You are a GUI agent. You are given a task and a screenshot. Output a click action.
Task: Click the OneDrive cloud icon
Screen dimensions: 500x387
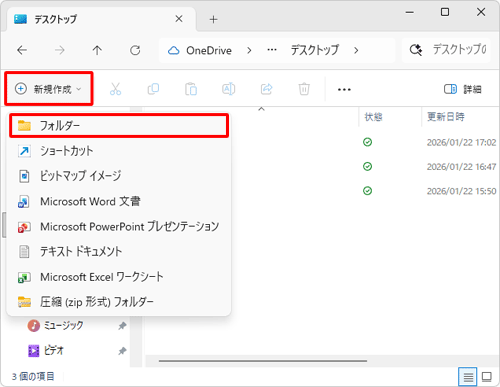click(x=174, y=51)
